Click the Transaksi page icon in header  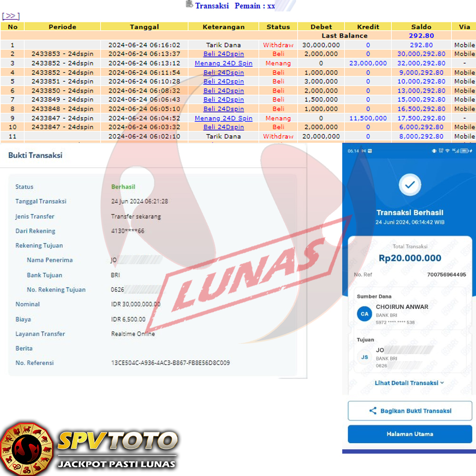pos(189,5)
